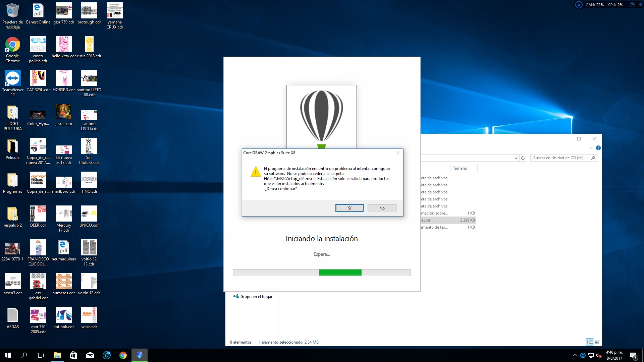The image size is (644, 362).
Task: Switch Explorer to large icons view toggle
Action: (x=597, y=342)
